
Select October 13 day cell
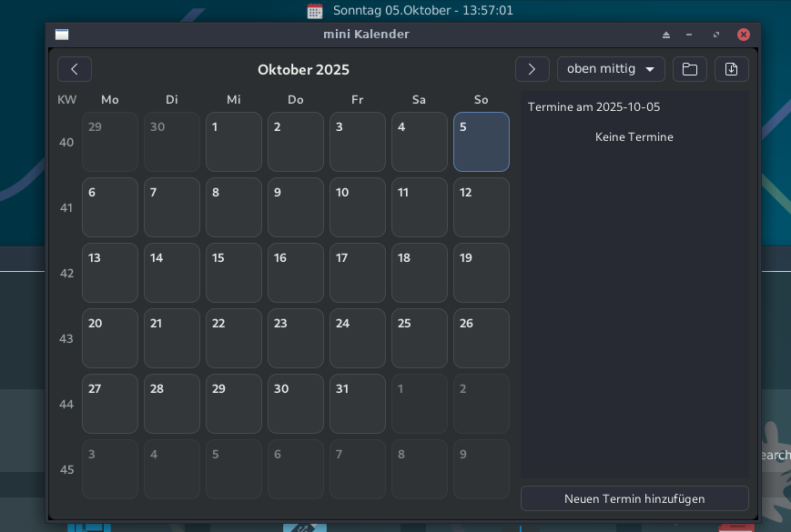[109, 273]
